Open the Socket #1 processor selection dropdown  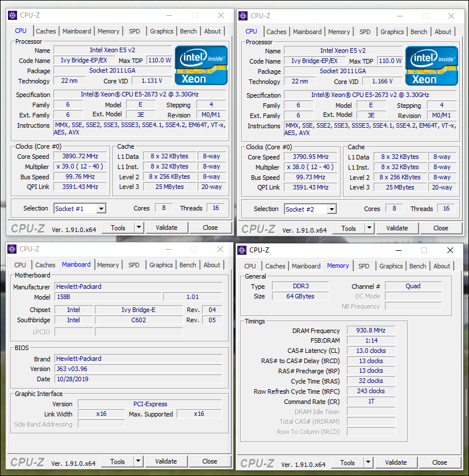click(102, 209)
